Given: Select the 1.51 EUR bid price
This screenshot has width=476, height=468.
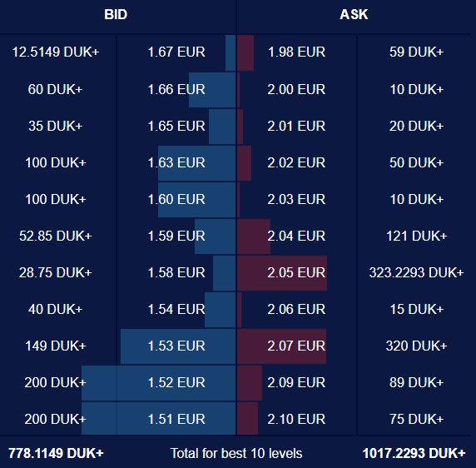Looking at the screenshot, I should (176, 420).
